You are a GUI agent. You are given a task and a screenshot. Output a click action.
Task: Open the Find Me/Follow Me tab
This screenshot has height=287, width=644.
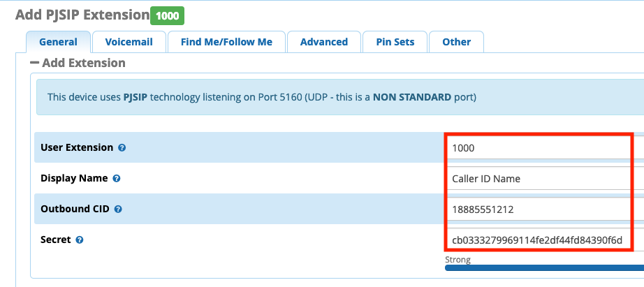coord(226,42)
